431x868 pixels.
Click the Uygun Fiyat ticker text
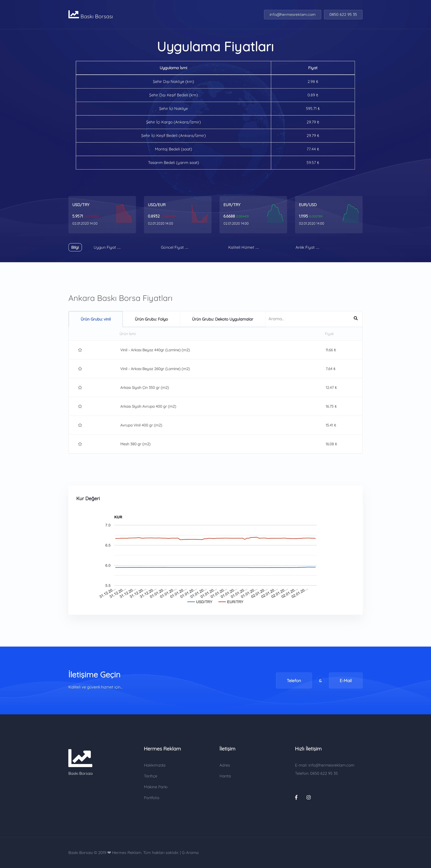coord(107,247)
